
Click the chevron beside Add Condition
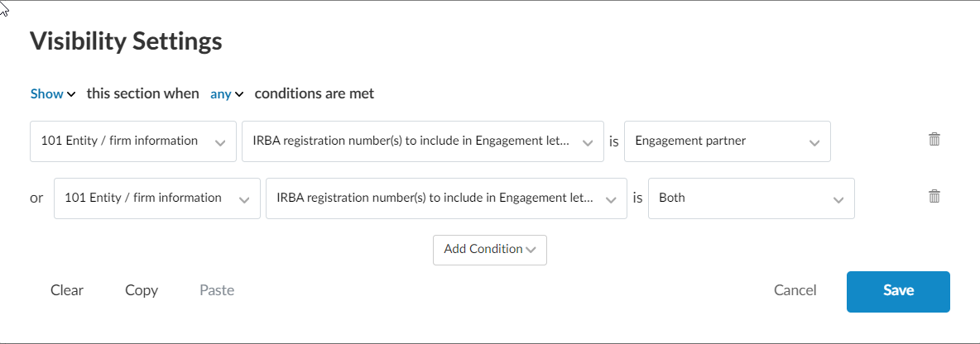point(531,250)
